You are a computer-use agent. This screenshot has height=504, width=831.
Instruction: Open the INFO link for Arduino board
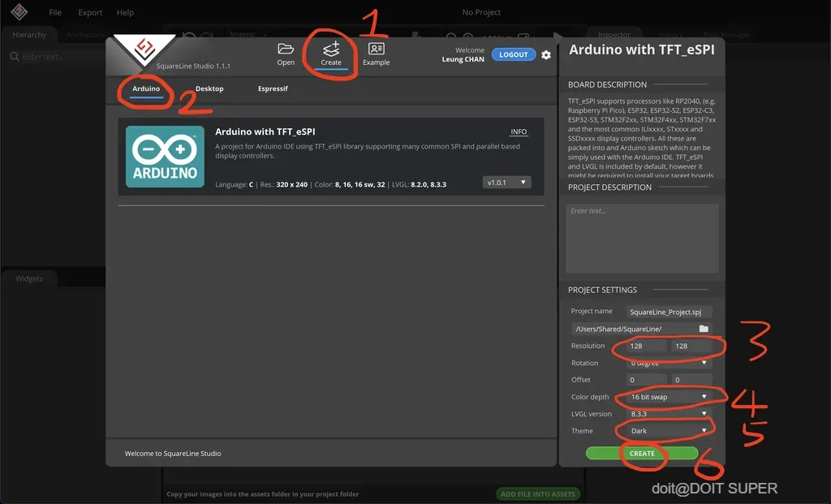519,131
